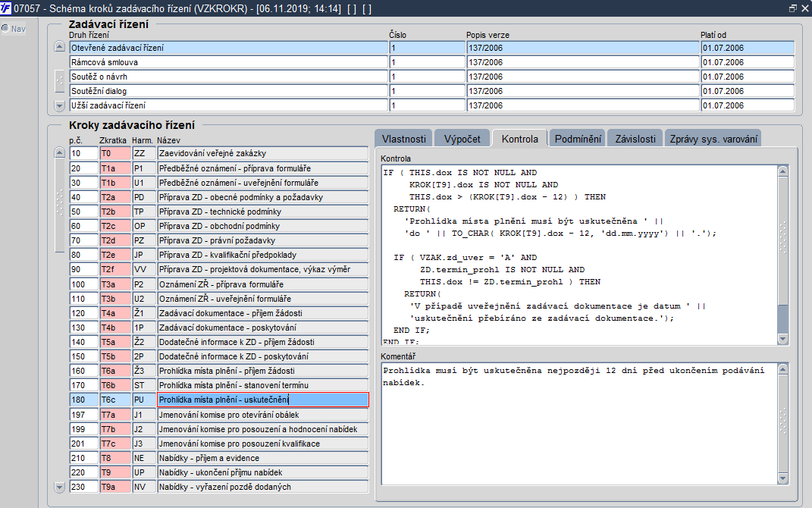
Task: Select 'Zadávací dokumentace - poskytování'
Action: tap(263, 328)
